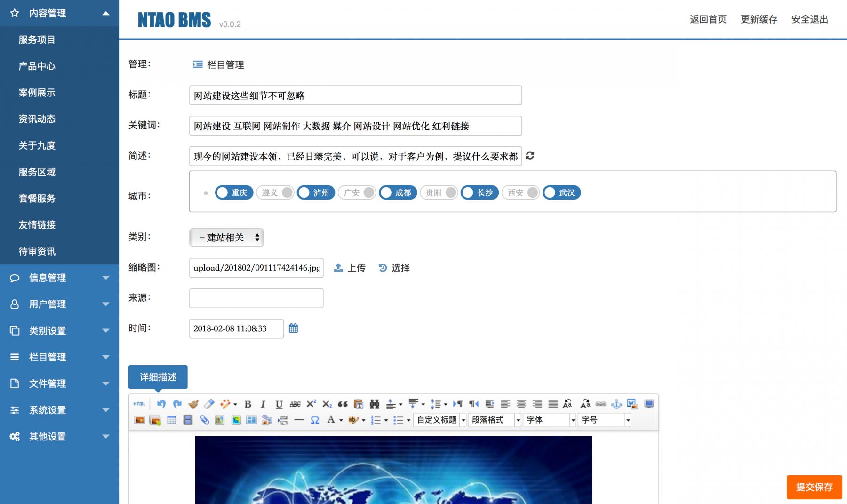Open the calendar date picker

(293, 328)
